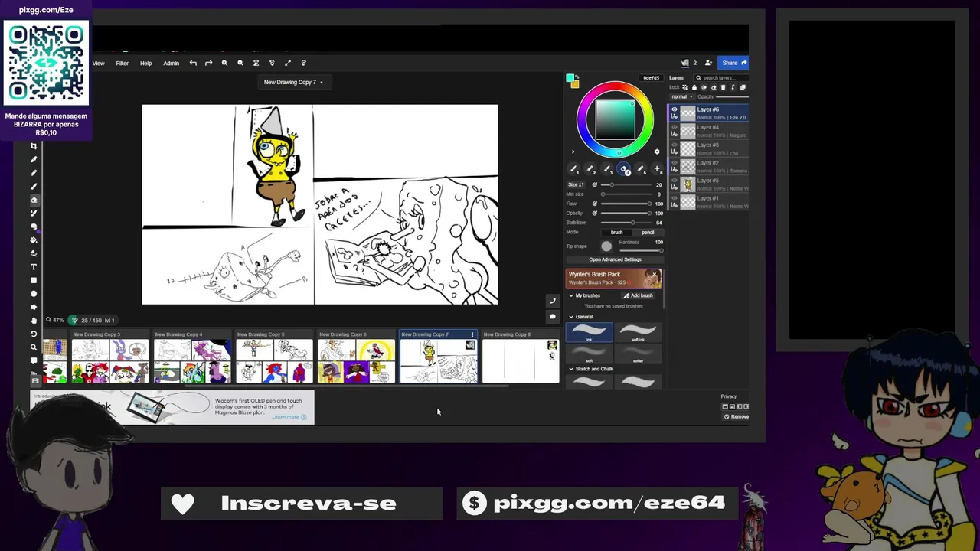
Task: Open the layer blend mode normal dropdown
Action: click(682, 96)
